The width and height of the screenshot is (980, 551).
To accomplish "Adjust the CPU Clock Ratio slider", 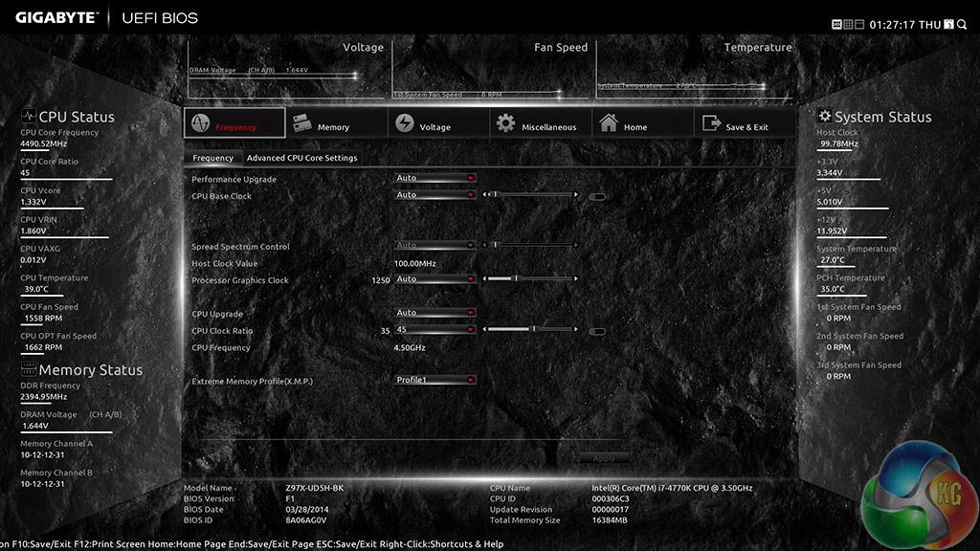I will point(530,329).
